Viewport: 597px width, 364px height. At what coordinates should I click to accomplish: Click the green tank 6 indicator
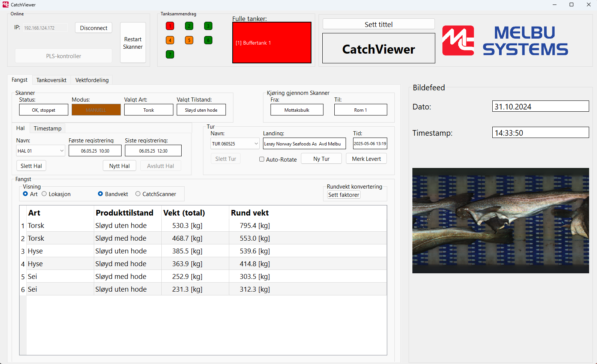pyautogui.click(x=208, y=40)
